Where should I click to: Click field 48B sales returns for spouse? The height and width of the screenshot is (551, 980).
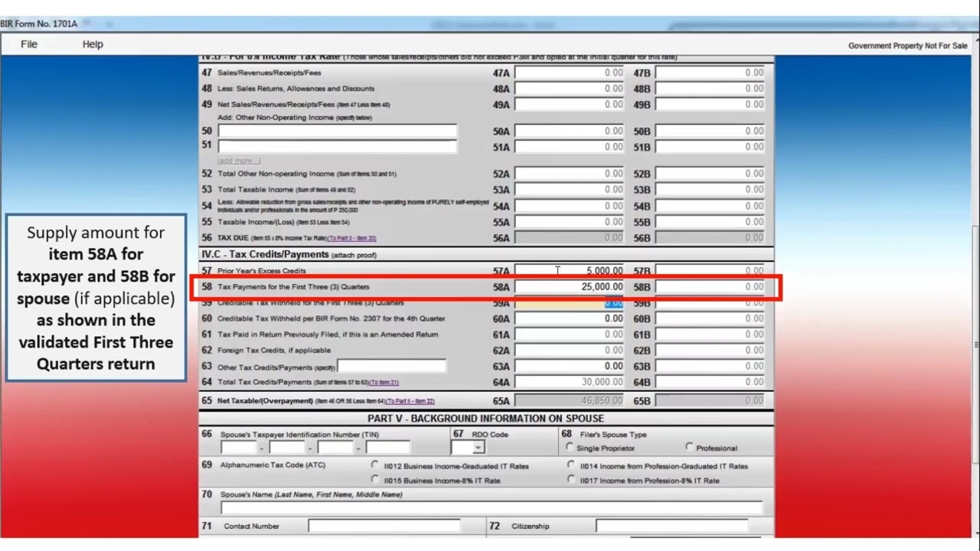[710, 89]
